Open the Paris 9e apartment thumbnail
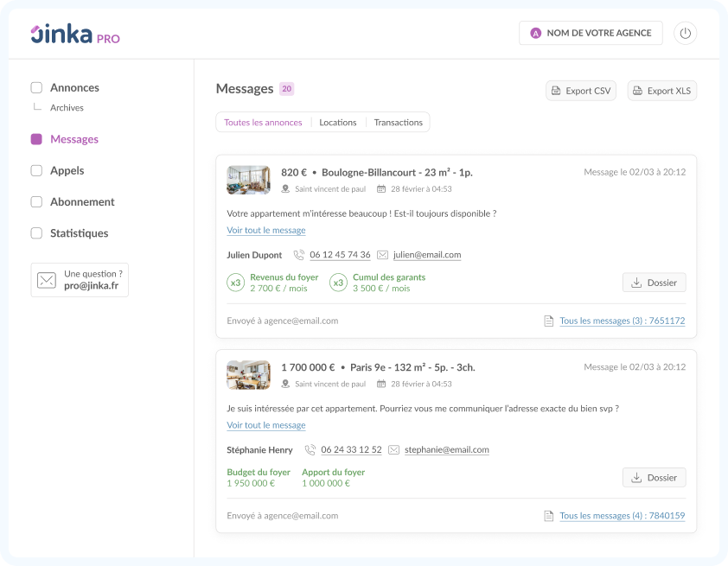The width and height of the screenshot is (728, 566). (248, 375)
